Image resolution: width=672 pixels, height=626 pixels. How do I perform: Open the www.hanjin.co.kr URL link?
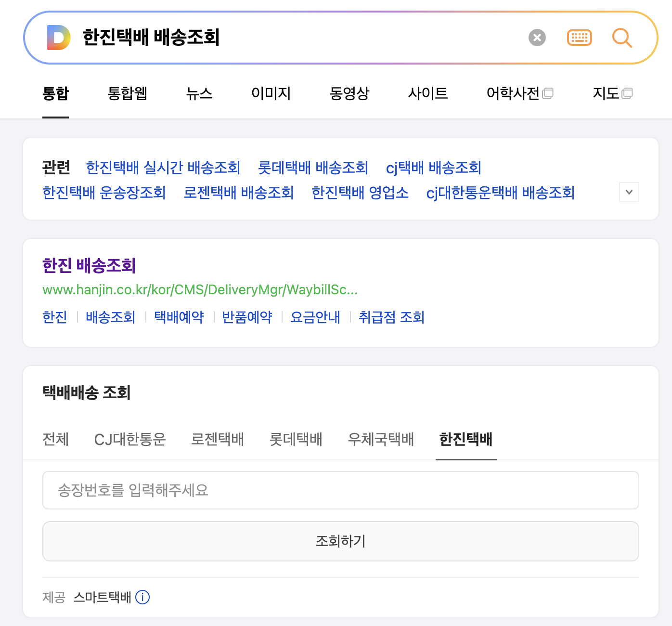coord(200,290)
